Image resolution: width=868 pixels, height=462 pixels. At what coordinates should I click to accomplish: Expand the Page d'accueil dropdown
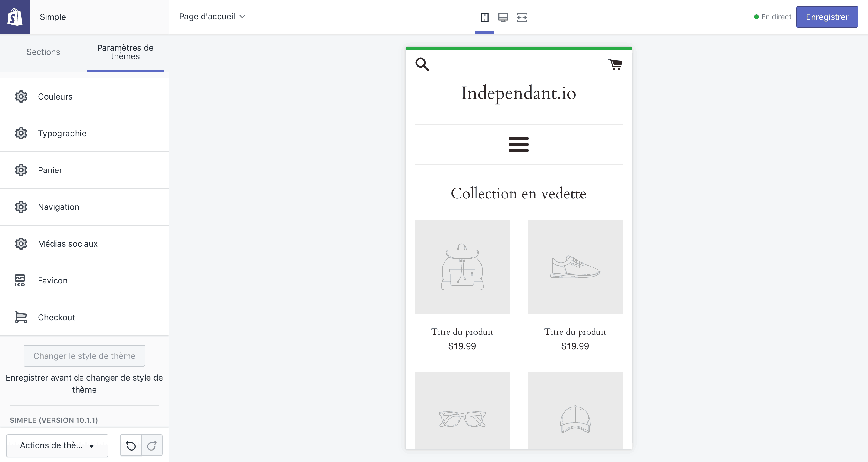click(212, 17)
